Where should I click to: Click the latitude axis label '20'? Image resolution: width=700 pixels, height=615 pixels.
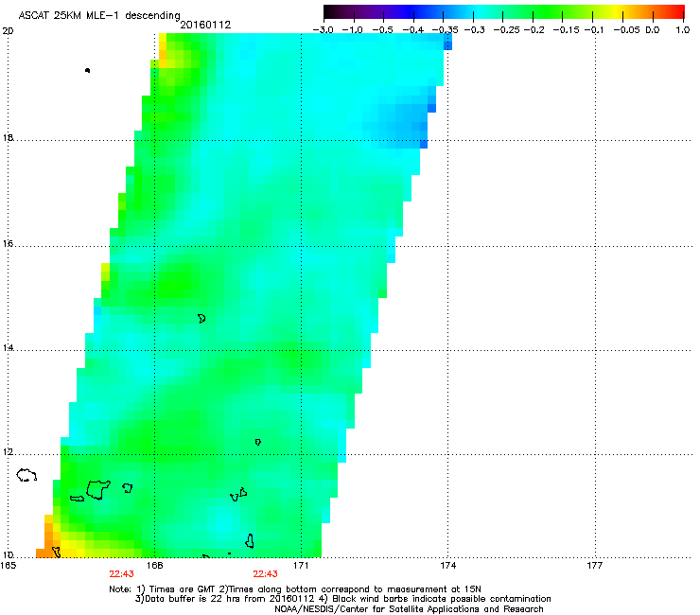[8, 31]
